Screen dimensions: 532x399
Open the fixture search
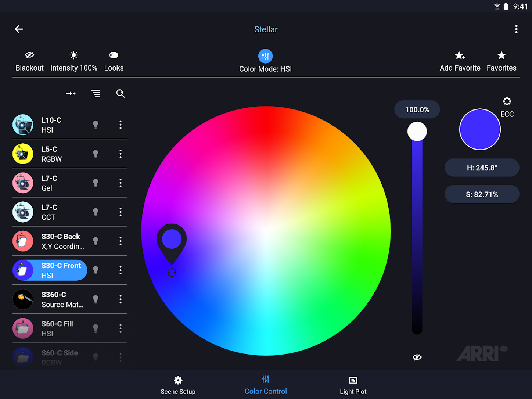(x=121, y=94)
